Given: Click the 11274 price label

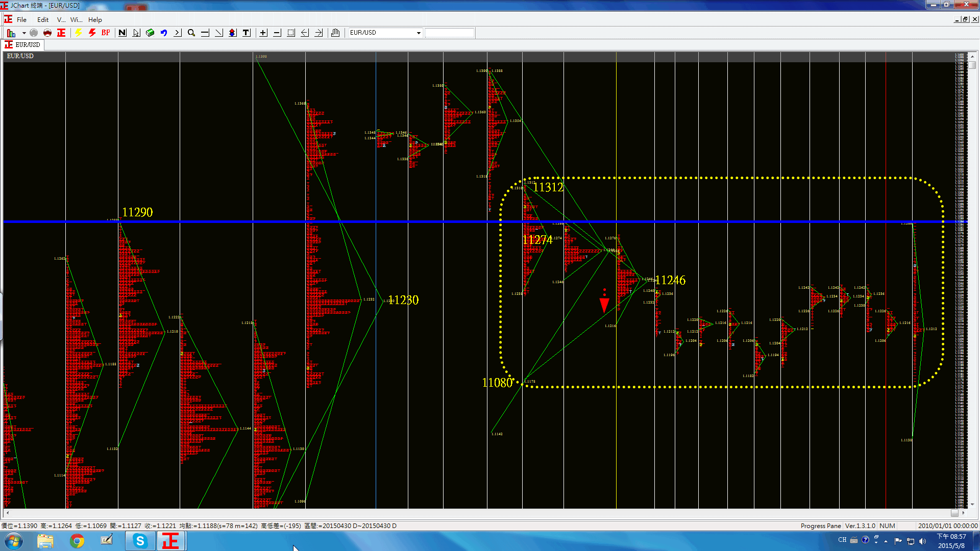Looking at the screenshot, I should point(537,240).
